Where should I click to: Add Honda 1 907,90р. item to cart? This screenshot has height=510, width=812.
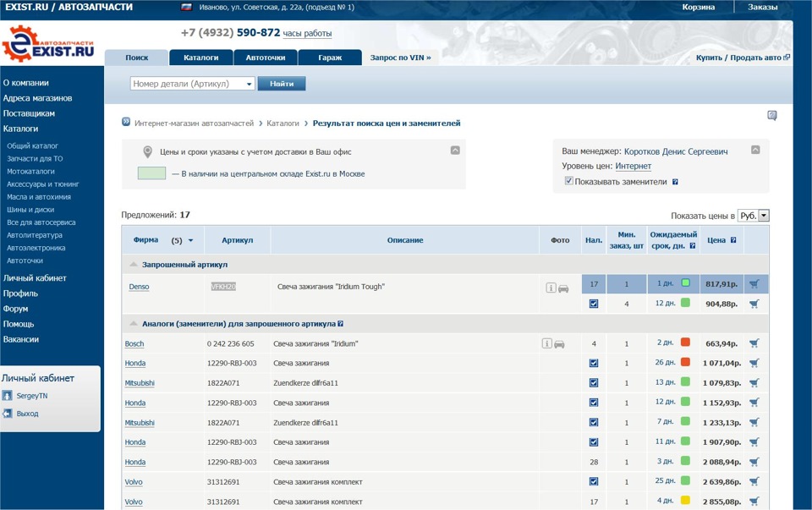[x=754, y=442]
